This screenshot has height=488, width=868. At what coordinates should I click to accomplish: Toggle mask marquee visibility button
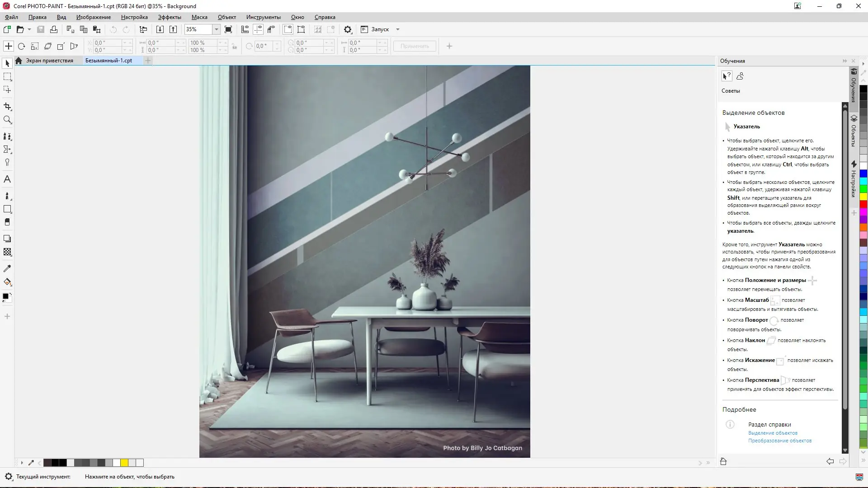288,29
